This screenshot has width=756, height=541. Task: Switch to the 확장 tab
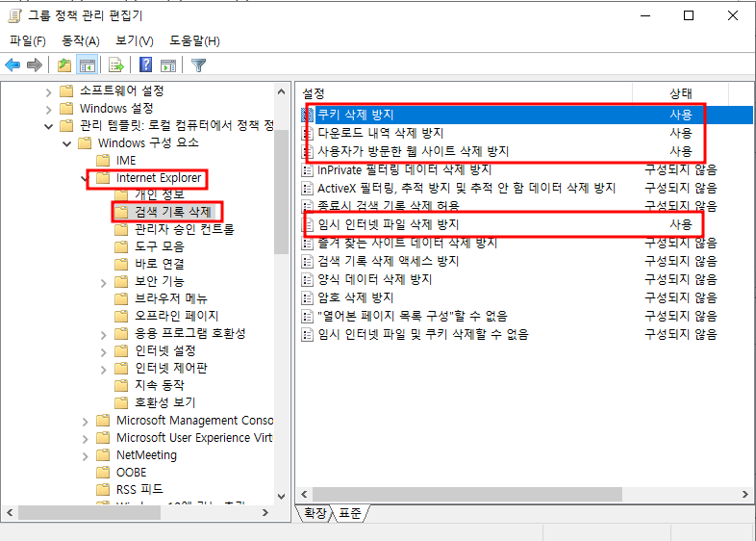coord(315,513)
